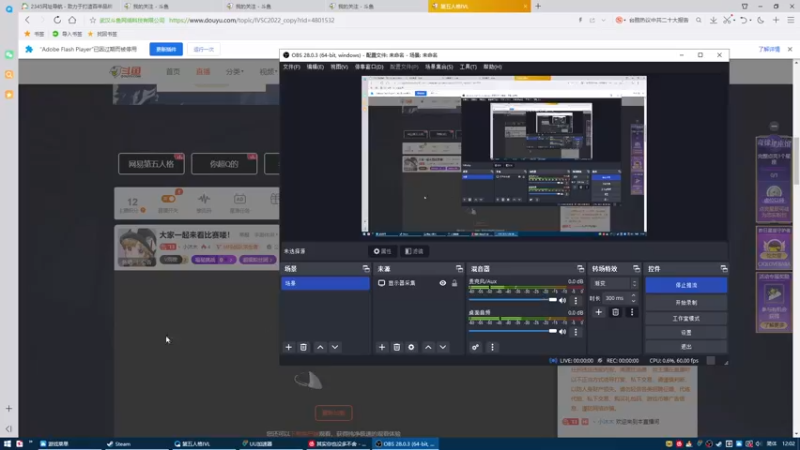The image size is (800, 450).
Task: Select the display capture source row
Action: pos(418,283)
